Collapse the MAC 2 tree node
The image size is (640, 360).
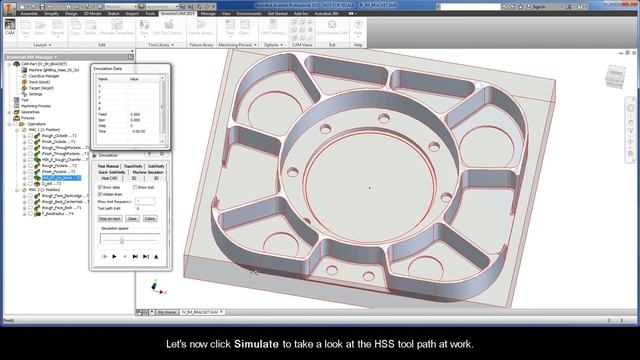coord(17,190)
